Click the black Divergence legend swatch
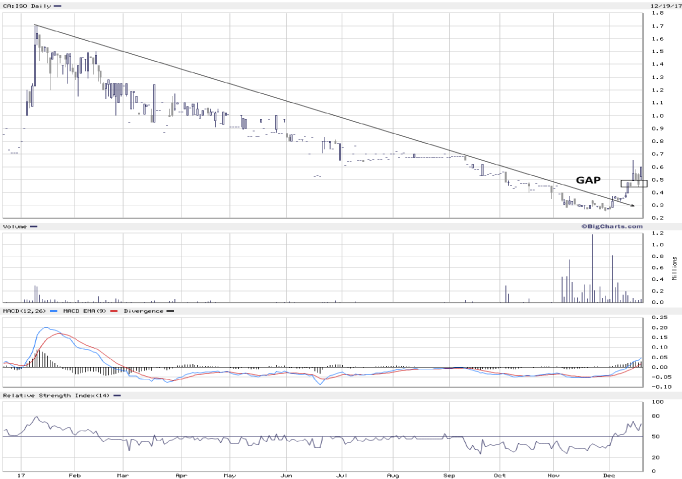This screenshot has height=479, width=682. [171, 311]
